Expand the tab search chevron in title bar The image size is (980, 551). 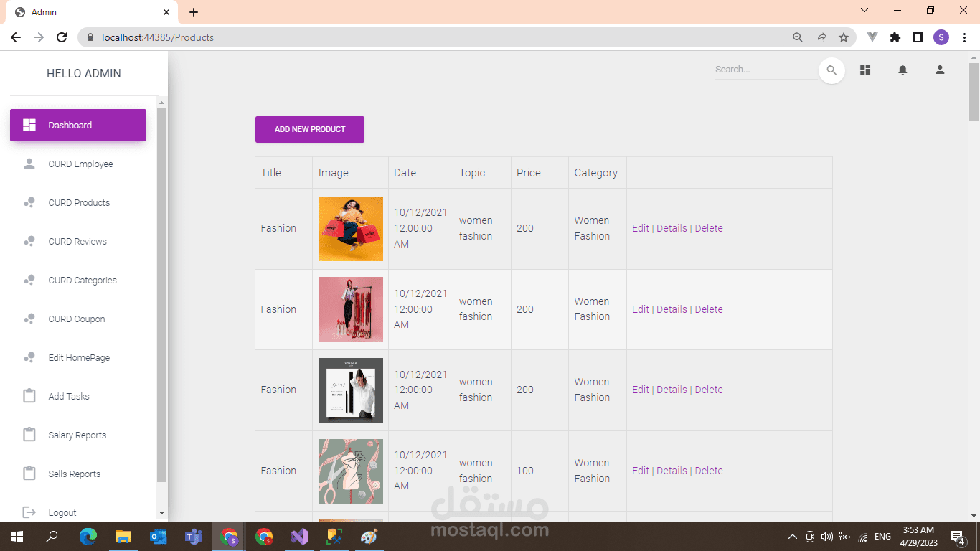[x=864, y=10]
